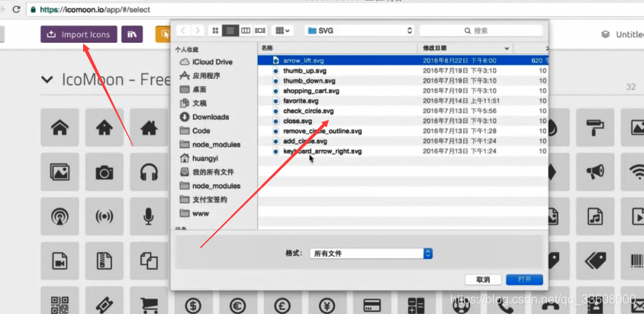The height and width of the screenshot is (314, 644).
Task: Select the broadcast signal waves icon
Action: click(x=105, y=217)
